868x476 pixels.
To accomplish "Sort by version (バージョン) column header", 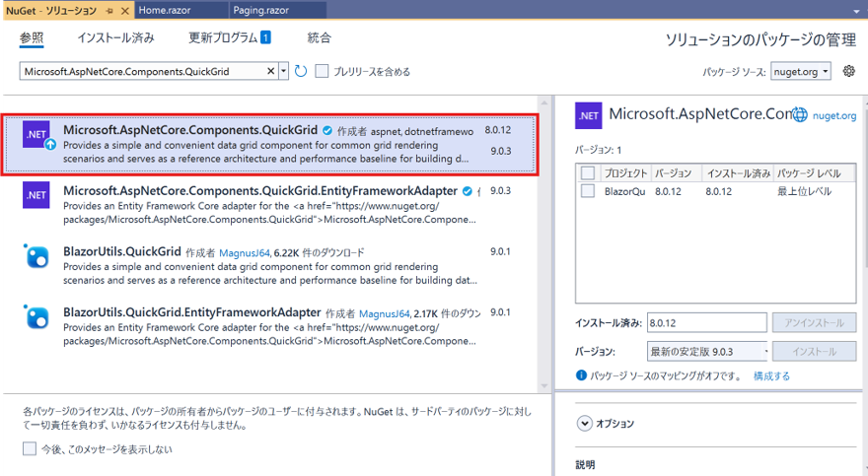I will [x=676, y=173].
